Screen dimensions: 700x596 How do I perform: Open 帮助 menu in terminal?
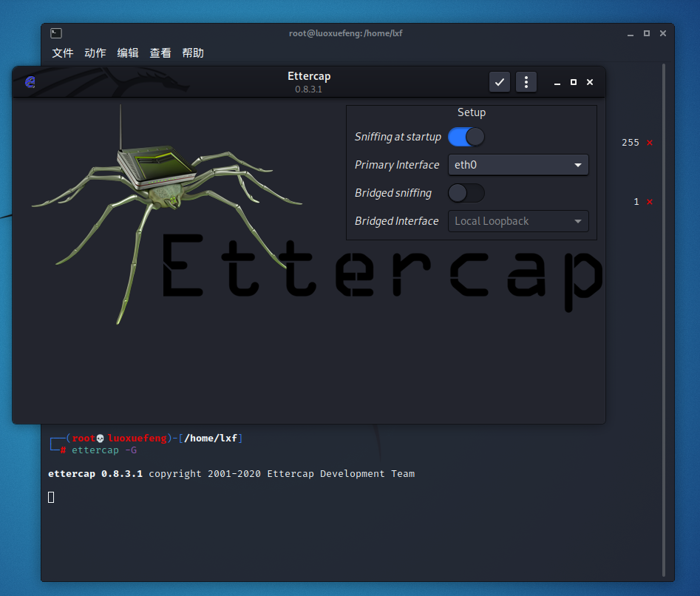pyautogui.click(x=193, y=53)
